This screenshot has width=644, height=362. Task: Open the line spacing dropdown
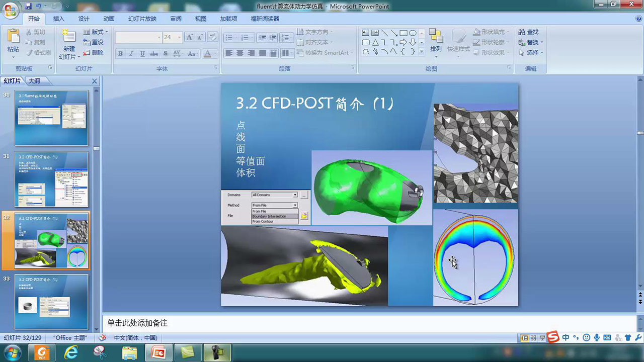pyautogui.click(x=287, y=38)
